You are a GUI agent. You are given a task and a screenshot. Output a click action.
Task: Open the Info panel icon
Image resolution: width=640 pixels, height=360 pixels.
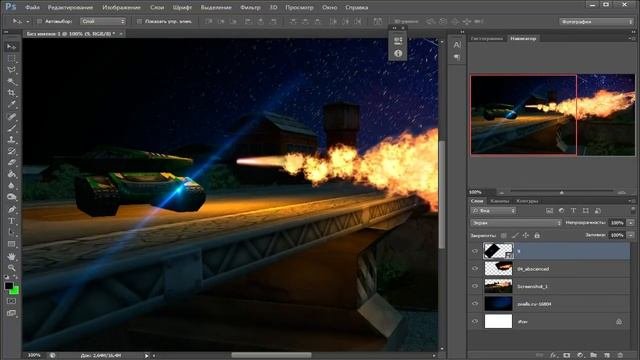[x=398, y=53]
